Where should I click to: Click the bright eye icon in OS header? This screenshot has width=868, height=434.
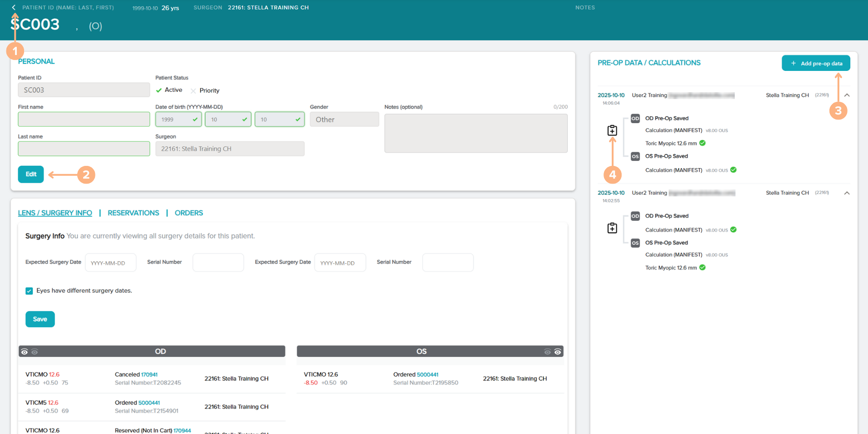[558, 352]
